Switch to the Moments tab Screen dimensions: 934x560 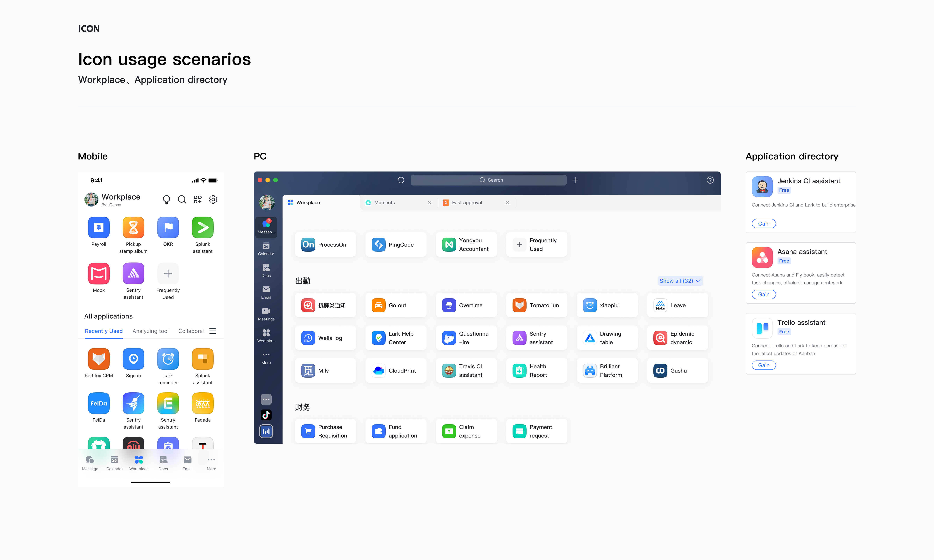[384, 202]
